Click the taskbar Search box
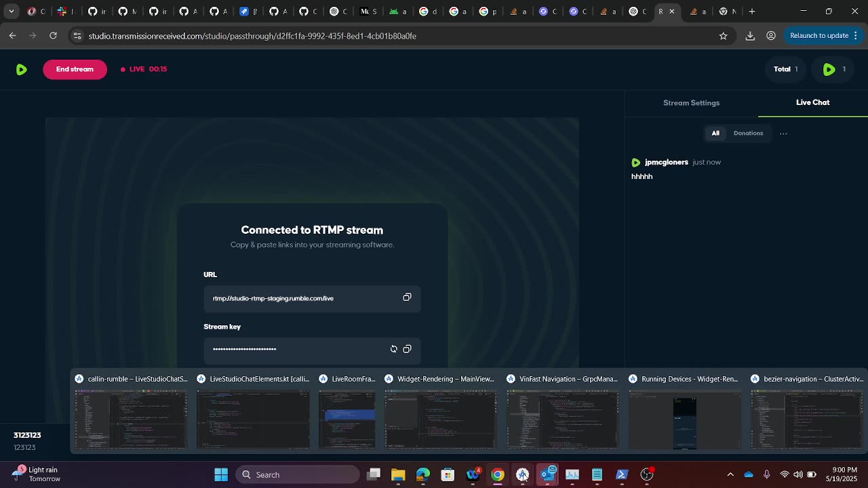 [298, 474]
